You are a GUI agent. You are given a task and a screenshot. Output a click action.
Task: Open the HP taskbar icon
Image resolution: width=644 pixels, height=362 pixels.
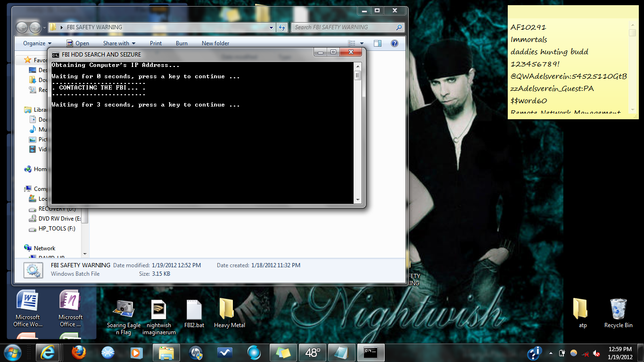[x=195, y=353]
